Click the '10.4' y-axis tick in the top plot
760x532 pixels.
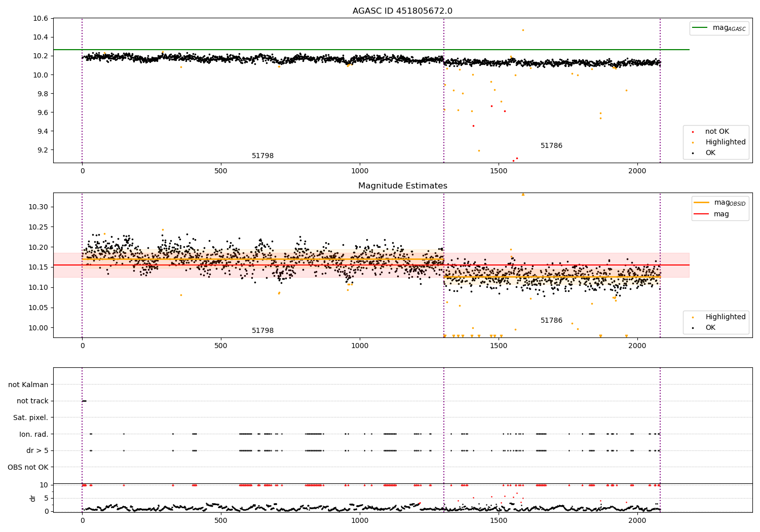tap(41, 37)
